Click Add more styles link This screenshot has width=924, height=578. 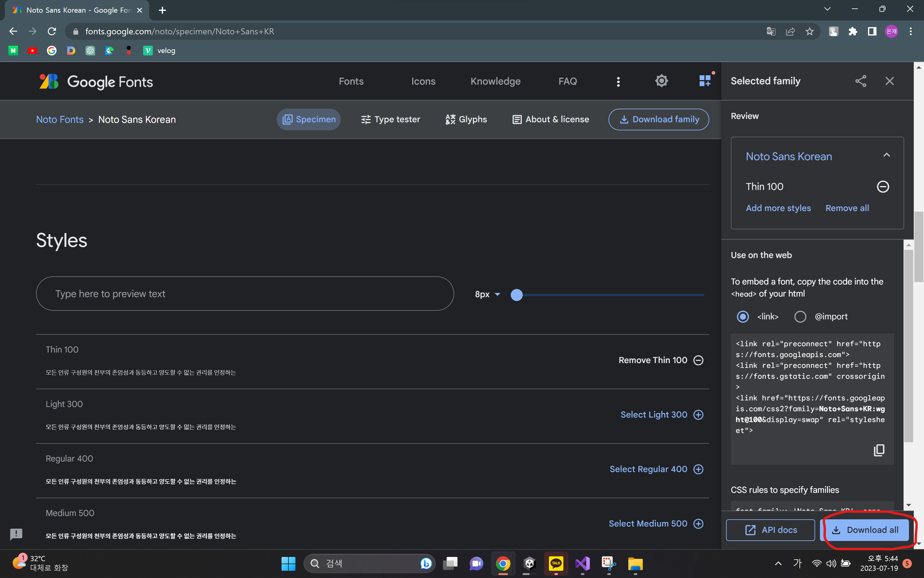coord(778,208)
